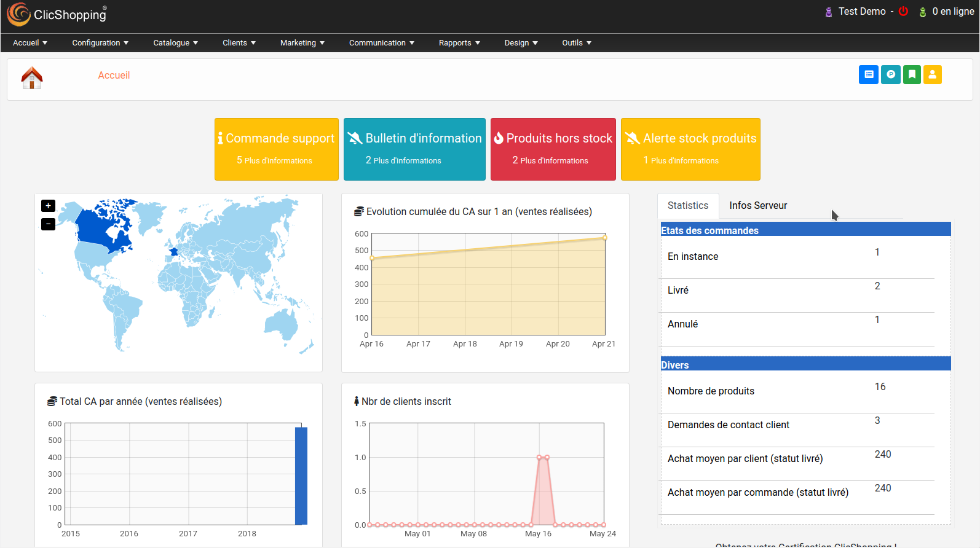
Task: Click the Accueil breadcrumb link
Action: tap(114, 75)
